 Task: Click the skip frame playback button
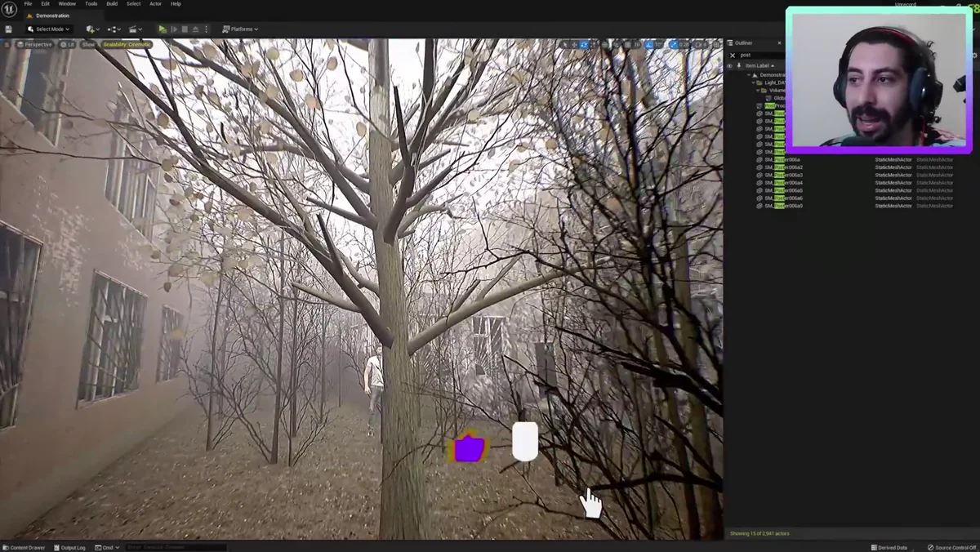pyautogui.click(x=174, y=29)
